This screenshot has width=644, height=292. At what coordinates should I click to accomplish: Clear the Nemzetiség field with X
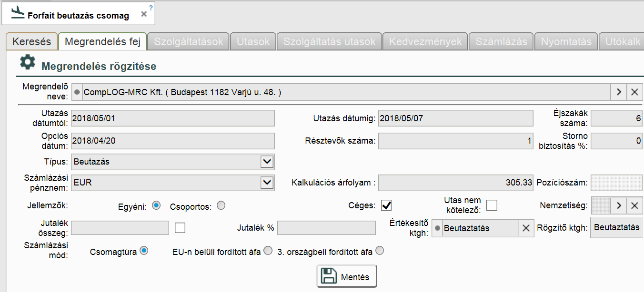[634, 206]
